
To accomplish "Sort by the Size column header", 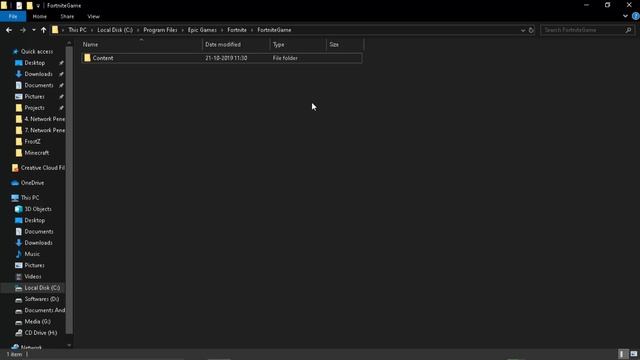I will pos(344,44).
